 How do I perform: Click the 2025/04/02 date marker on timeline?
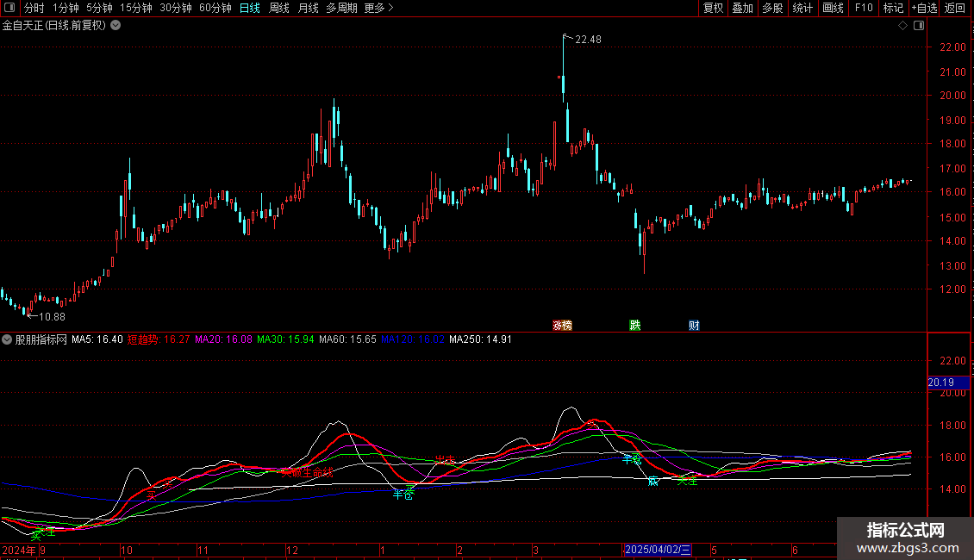click(657, 550)
